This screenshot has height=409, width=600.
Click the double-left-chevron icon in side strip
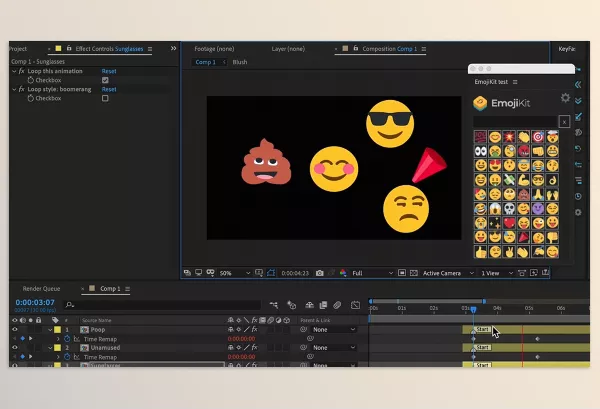(x=578, y=85)
